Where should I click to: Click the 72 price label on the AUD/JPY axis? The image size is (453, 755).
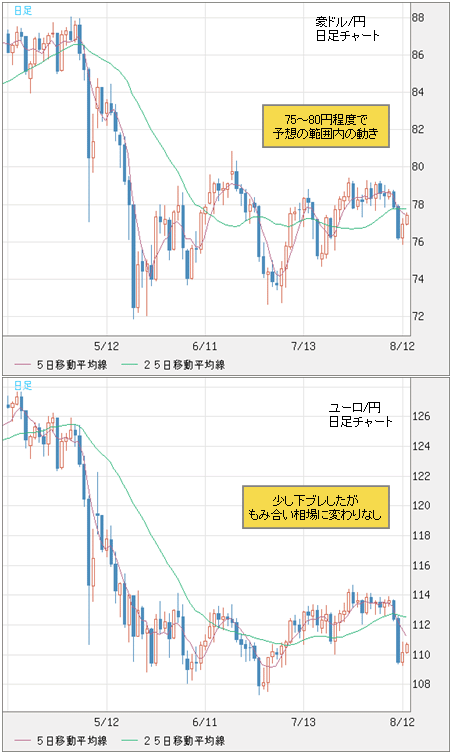[418, 316]
